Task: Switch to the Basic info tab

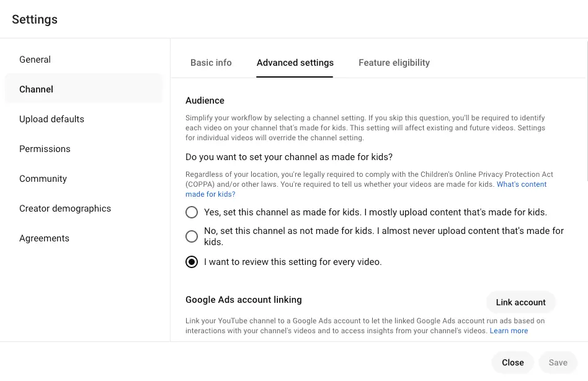Action: (x=211, y=63)
